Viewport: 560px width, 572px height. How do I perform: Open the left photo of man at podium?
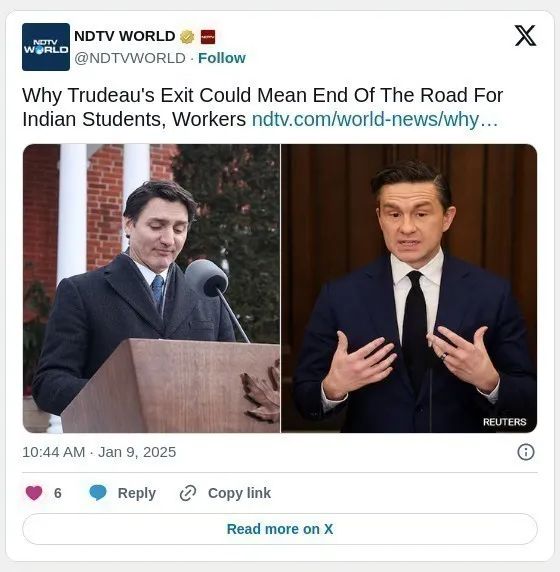click(151, 288)
